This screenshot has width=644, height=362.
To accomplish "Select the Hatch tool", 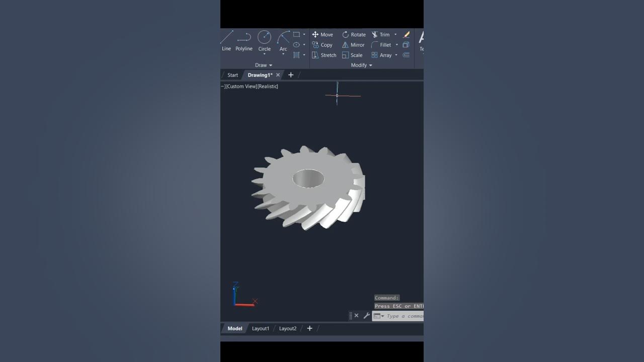I will 296,55.
